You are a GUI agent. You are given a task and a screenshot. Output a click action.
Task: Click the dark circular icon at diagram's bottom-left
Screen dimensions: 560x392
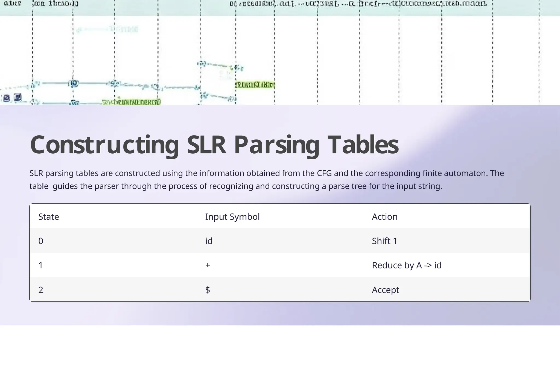pos(7,98)
